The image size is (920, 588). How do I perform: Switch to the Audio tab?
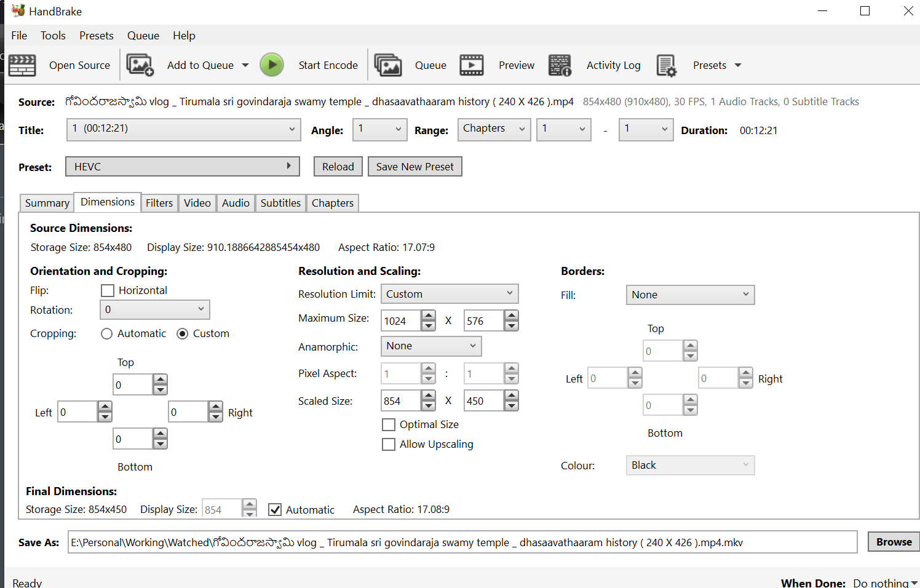[x=236, y=203]
